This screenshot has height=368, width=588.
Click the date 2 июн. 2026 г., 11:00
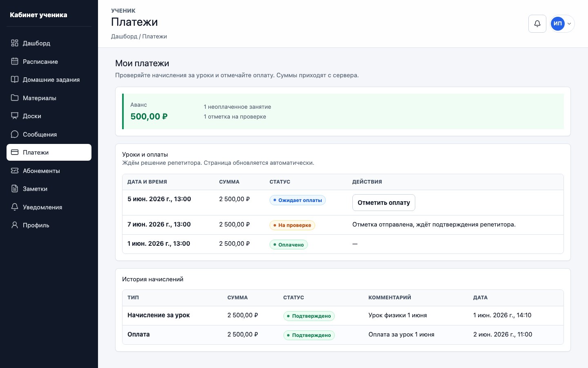[x=503, y=334]
